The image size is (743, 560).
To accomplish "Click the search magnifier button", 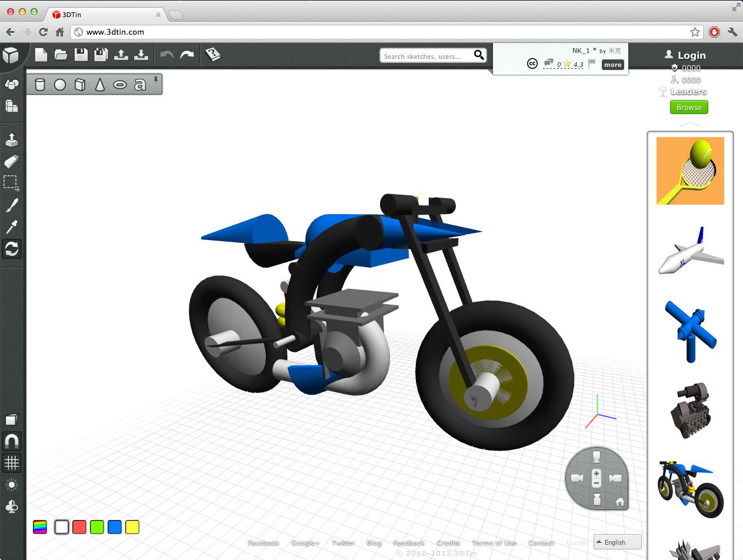I will coord(479,55).
